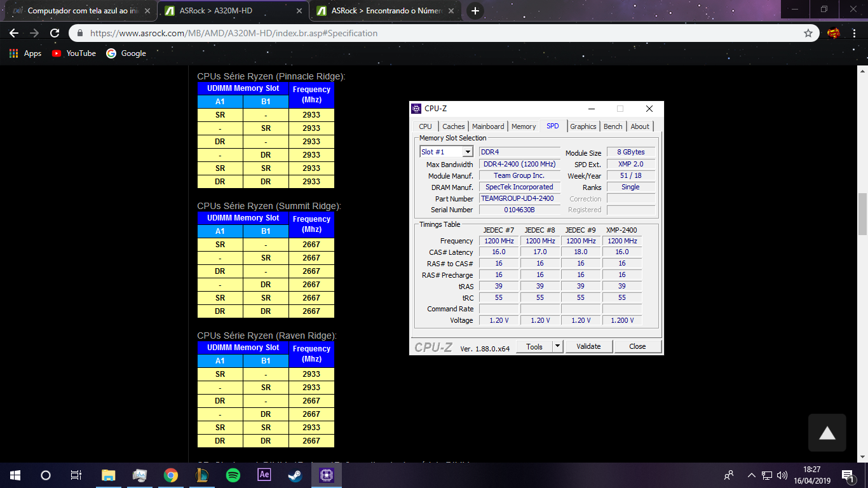The width and height of the screenshot is (868, 488).
Task: Click the Close button in CPU-Z
Action: coord(637,346)
